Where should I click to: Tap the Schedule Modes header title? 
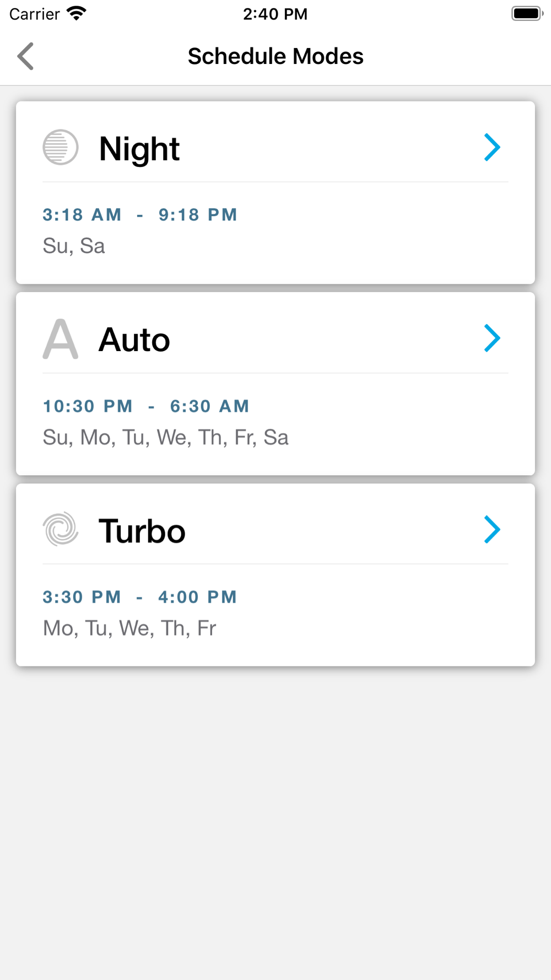[275, 56]
